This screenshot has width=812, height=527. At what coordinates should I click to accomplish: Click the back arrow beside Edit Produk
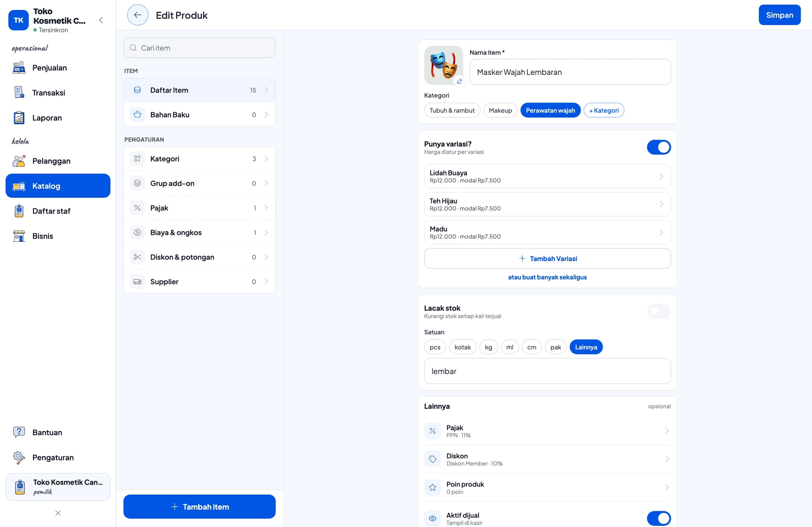(137, 15)
